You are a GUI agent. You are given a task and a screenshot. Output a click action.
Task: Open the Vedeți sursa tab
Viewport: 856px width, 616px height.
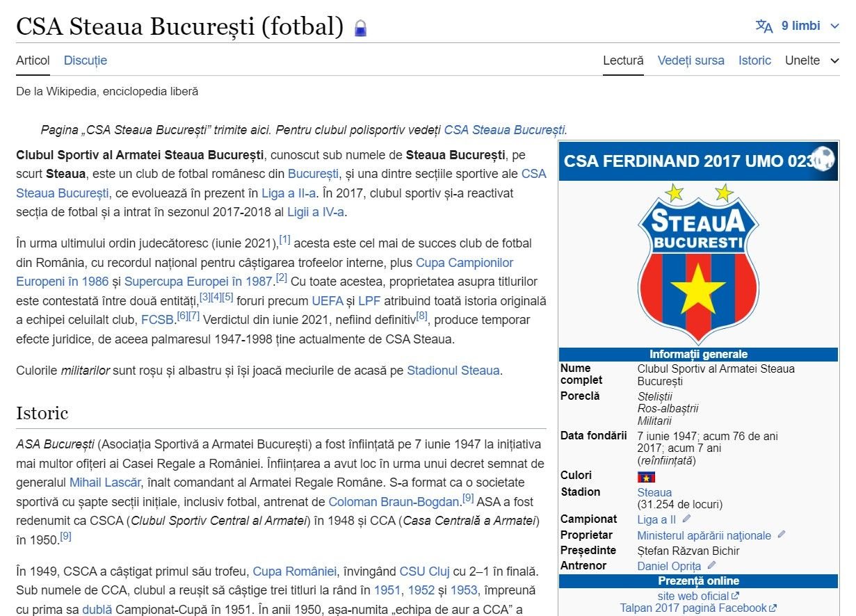[691, 60]
